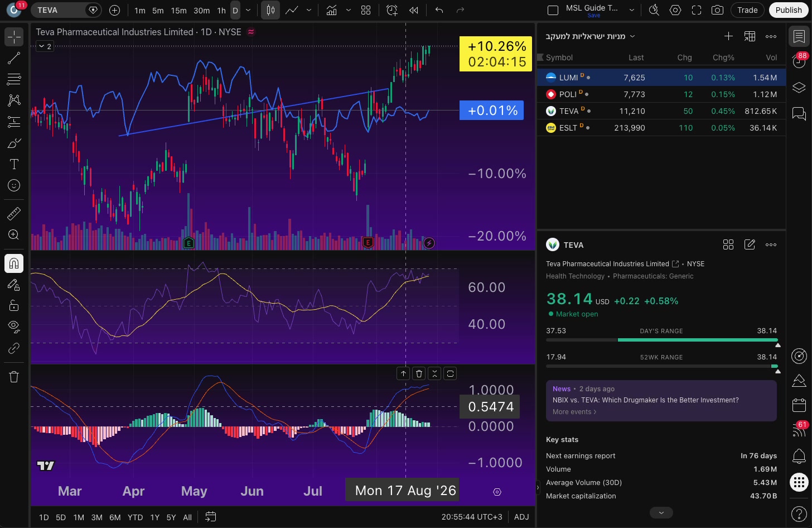Toggle stay in drawing mode
Image resolution: width=812 pixels, height=528 pixels.
tap(14, 285)
